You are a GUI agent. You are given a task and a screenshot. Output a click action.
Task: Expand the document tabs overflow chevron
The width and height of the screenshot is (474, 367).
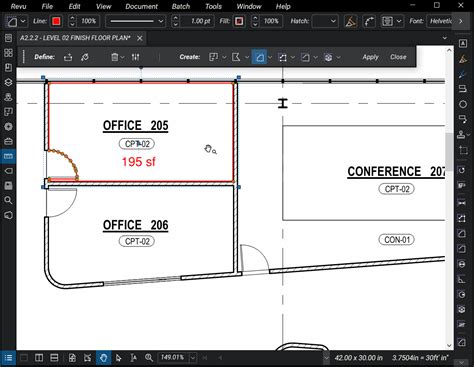pyautogui.click(x=444, y=38)
